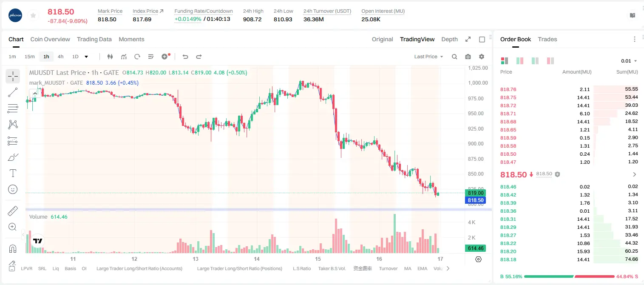Toggle the magnet snap mode

[13, 249]
